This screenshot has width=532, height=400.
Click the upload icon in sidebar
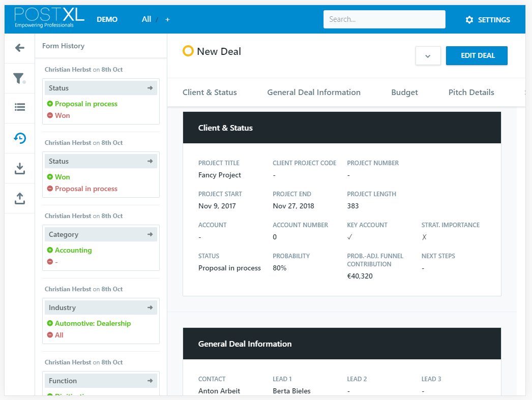tap(20, 198)
